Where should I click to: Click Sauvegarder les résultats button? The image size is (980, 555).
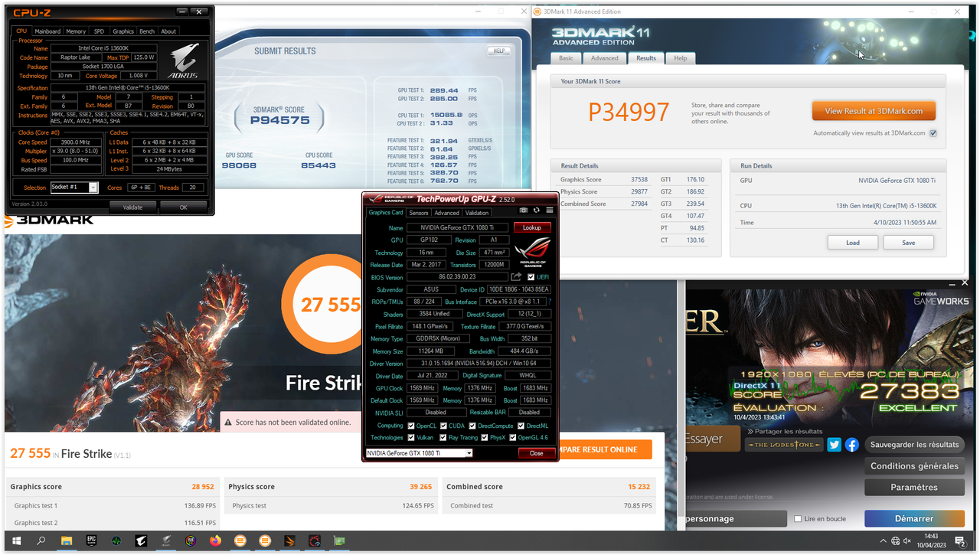(914, 445)
